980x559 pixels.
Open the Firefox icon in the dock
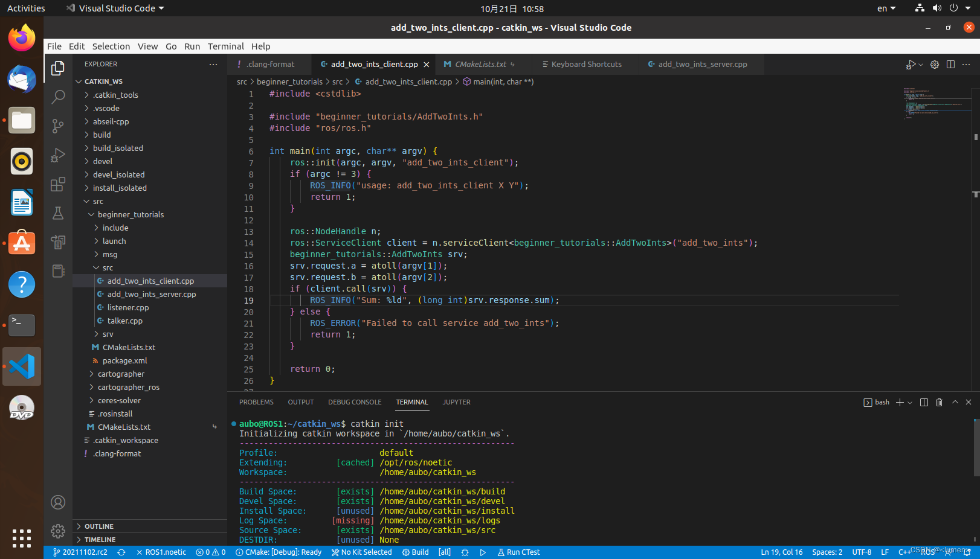click(21, 37)
